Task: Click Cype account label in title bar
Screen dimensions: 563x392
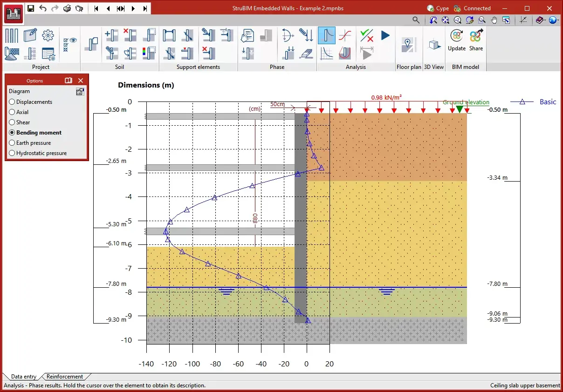Action: pos(438,8)
